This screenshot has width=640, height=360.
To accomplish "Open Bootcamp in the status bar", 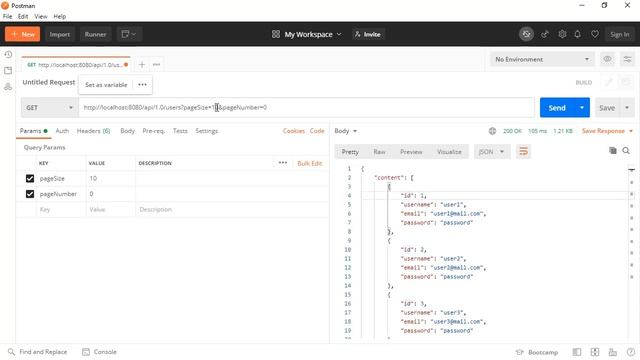I will 537,352.
